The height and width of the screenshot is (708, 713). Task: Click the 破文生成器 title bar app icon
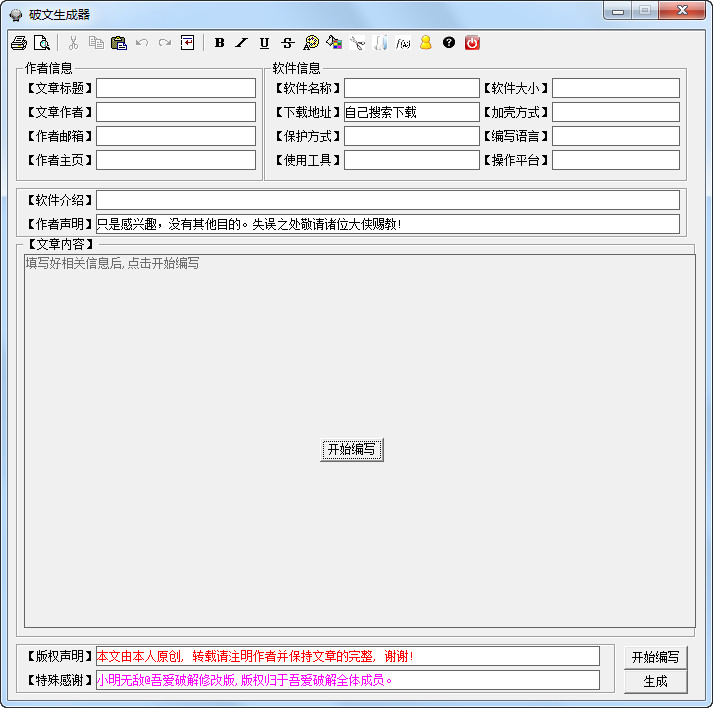tap(16, 15)
